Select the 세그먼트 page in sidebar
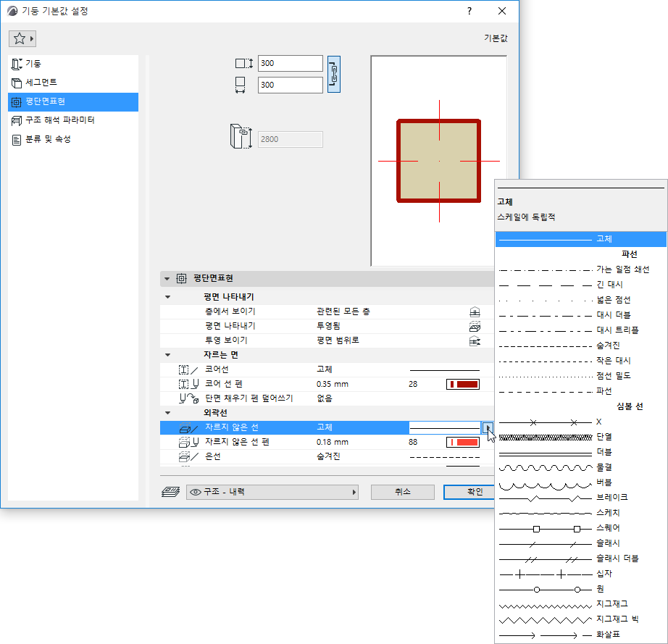The width and height of the screenshot is (668, 644). [x=73, y=83]
